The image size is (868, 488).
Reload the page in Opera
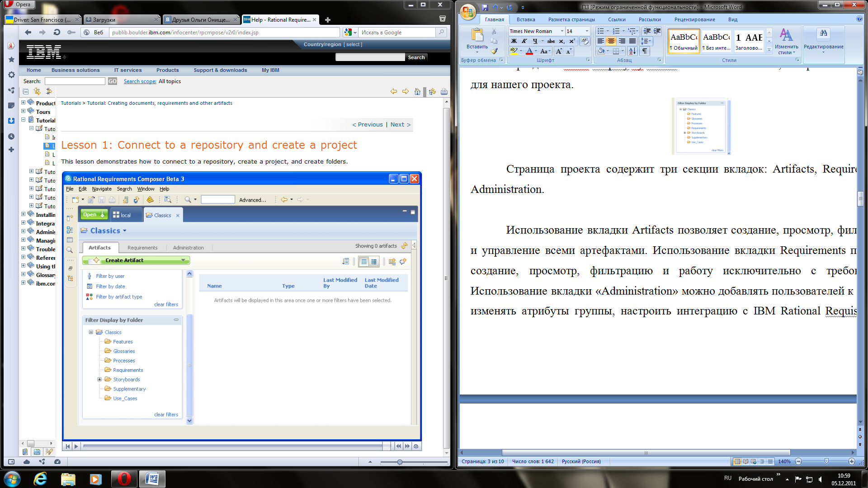pos(57,32)
